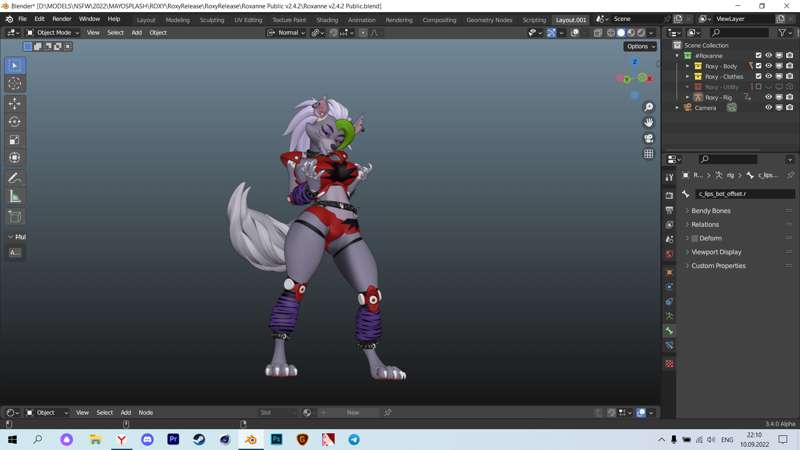Image resolution: width=800 pixels, height=450 pixels.
Task: Select the Transform tool
Action: pyautogui.click(x=15, y=158)
